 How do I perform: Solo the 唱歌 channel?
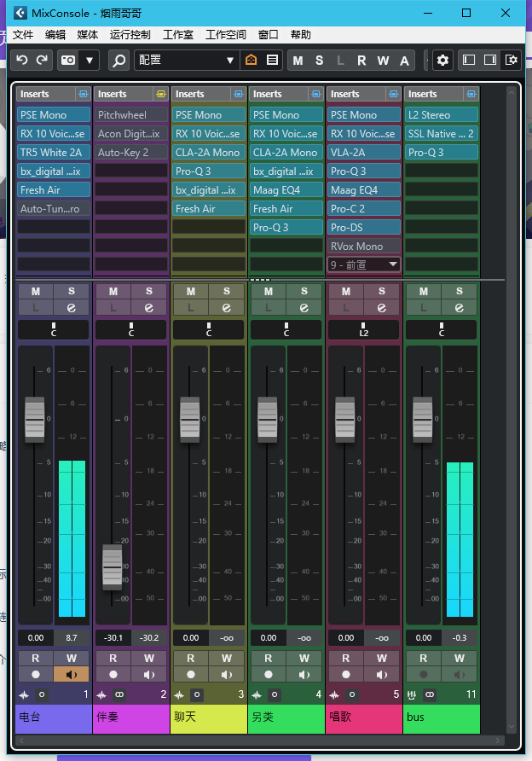[x=382, y=291]
